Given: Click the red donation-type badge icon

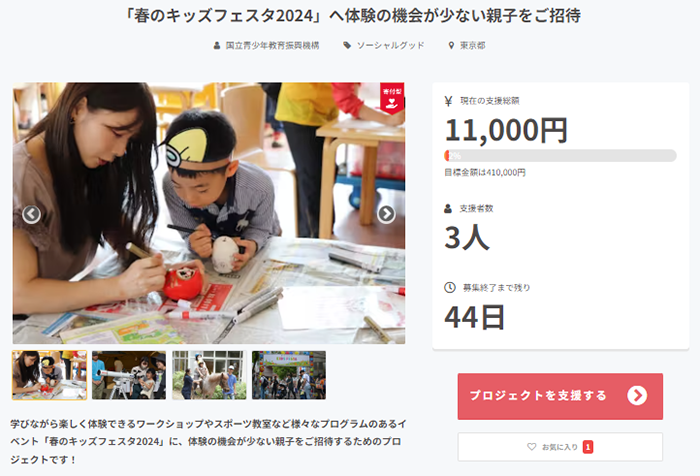Looking at the screenshot, I should point(392,98).
